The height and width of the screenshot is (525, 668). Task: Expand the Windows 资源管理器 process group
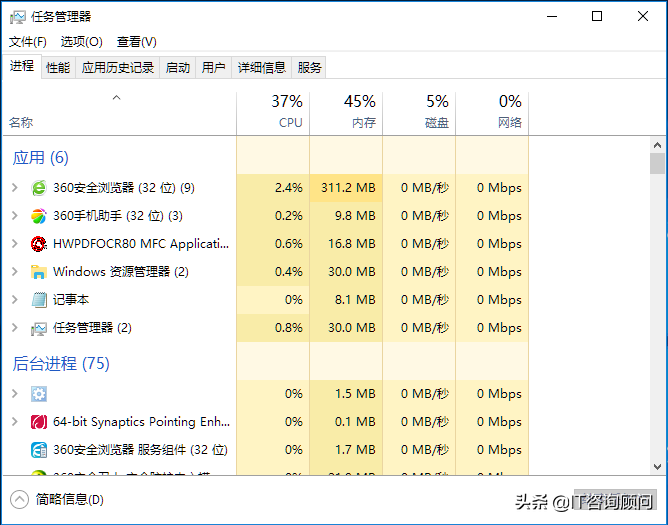click(14, 272)
